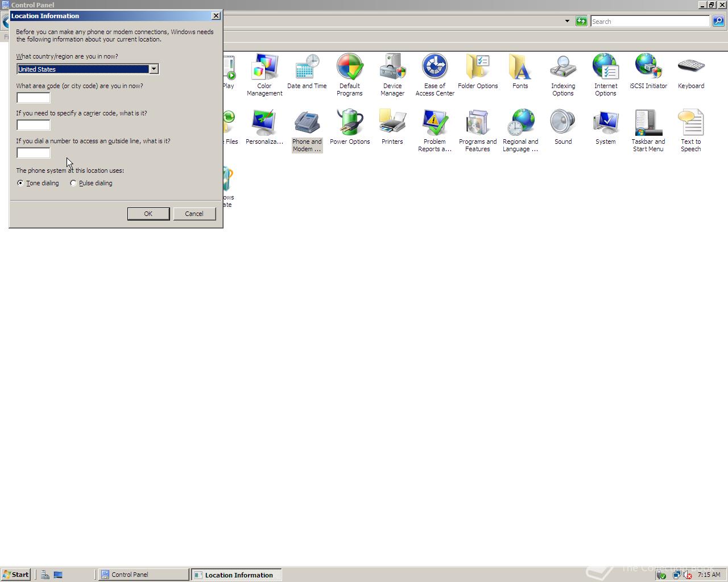728x582 pixels.
Task: Switch to Control Panel taskbar button
Action: [144, 575]
